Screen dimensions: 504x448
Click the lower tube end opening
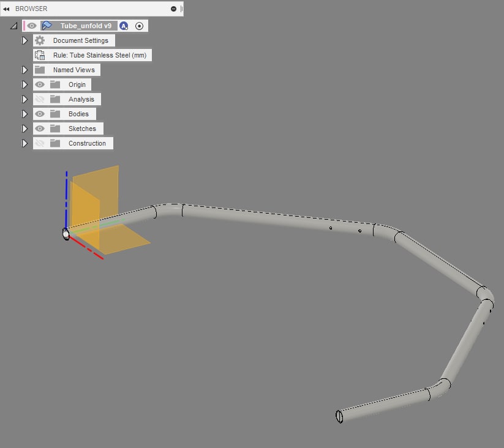pyautogui.click(x=339, y=417)
